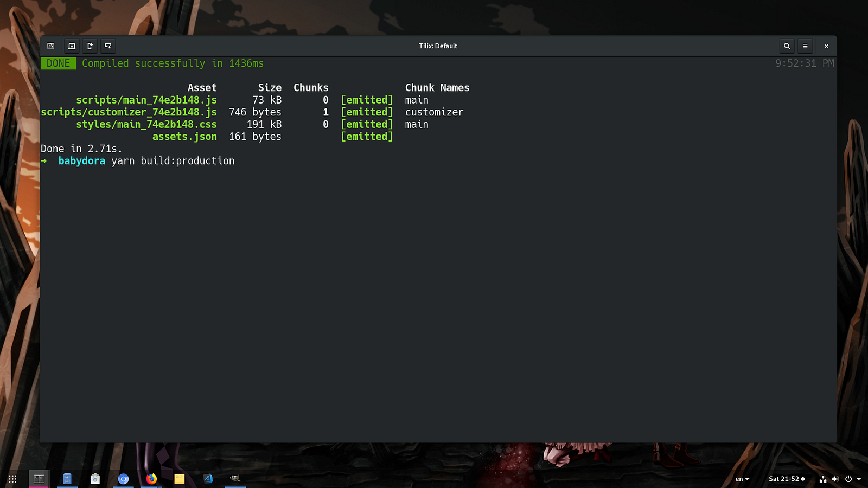
Task: Click styles/main_74e2b148.css asset name
Action: [x=146, y=125]
